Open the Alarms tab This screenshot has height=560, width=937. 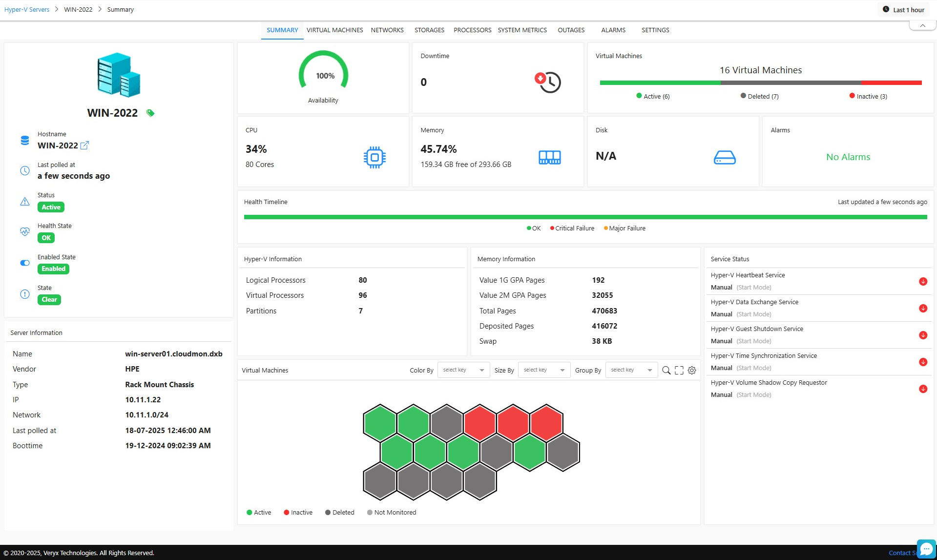[x=613, y=30]
